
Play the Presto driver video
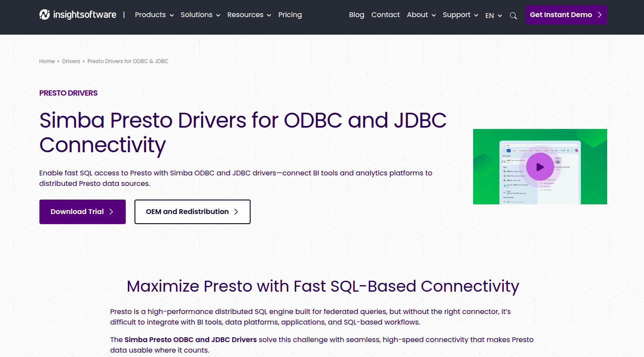(x=540, y=167)
